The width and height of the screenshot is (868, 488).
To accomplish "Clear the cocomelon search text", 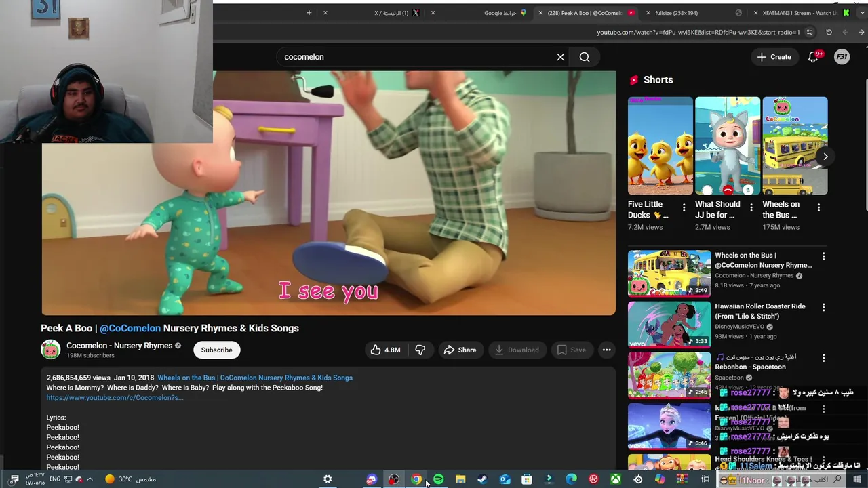I will click(x=561, y=57).
